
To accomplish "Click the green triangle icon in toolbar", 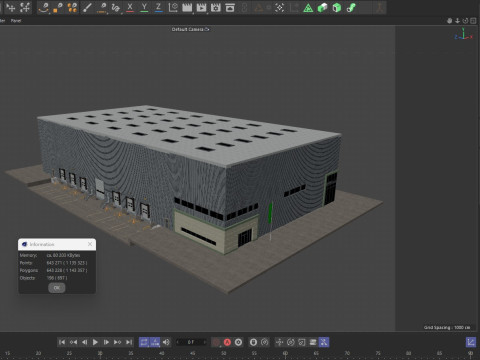I will 308,7.
